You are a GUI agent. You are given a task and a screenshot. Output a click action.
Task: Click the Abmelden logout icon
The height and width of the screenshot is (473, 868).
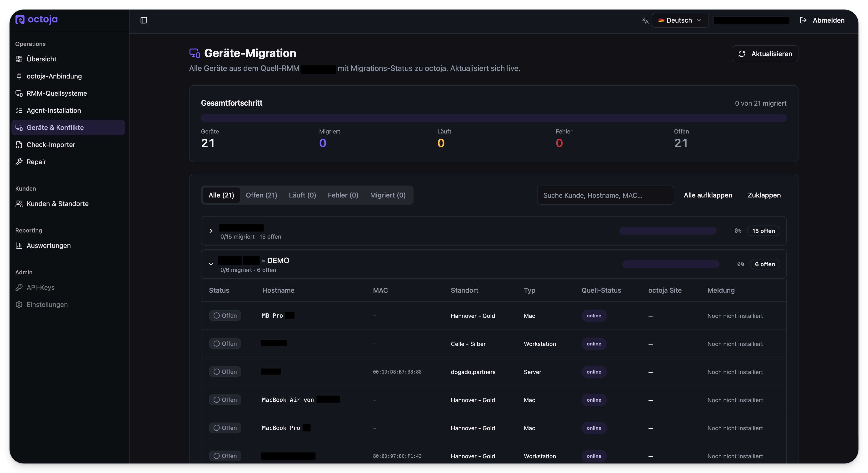pyautogui.click(x=803, y=20)
